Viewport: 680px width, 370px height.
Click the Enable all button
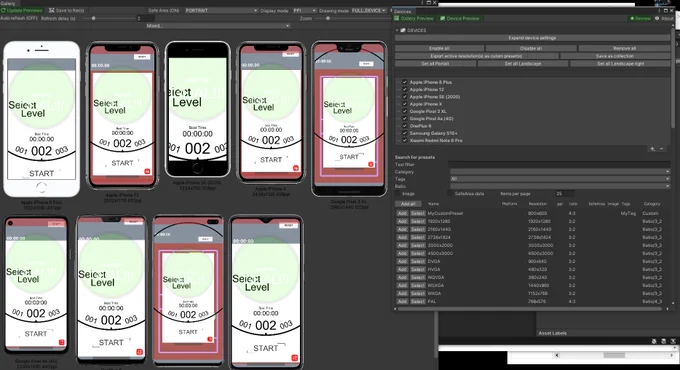click(x=439, y=48)
